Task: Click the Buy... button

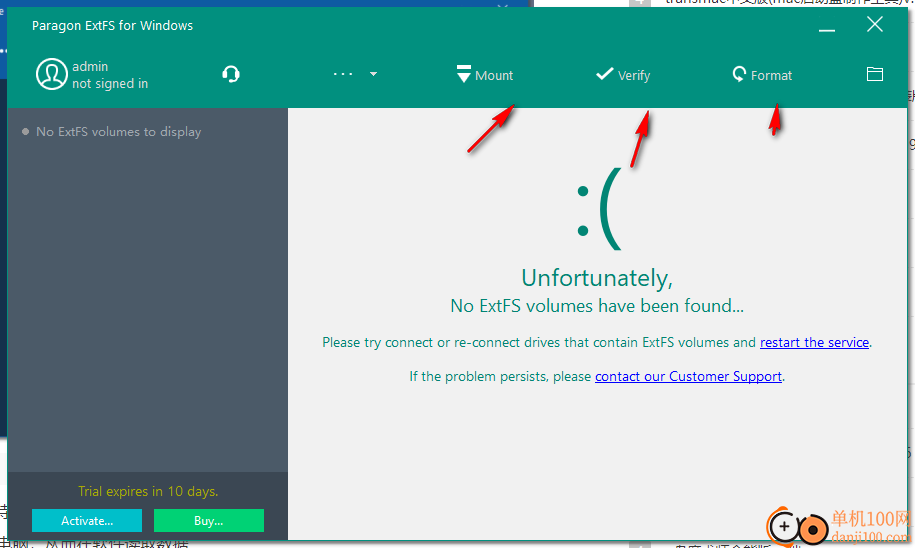Action: pos(209,521)
